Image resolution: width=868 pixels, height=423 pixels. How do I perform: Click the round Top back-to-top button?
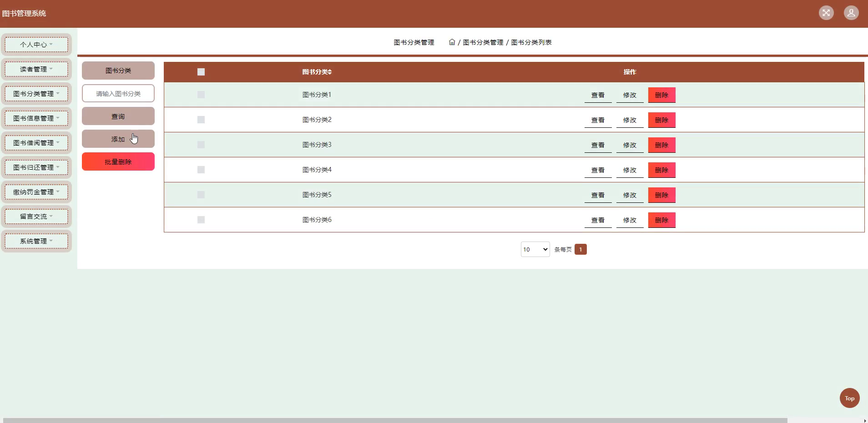click(x=849, y=398)
